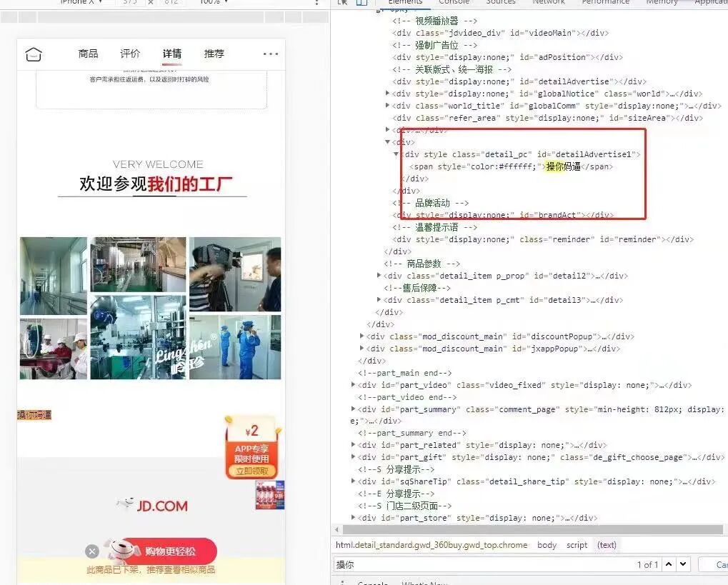Screen dimensions: 728x585
Task: Expand the part_summary comment_page div node
Action: pos(354,409)
